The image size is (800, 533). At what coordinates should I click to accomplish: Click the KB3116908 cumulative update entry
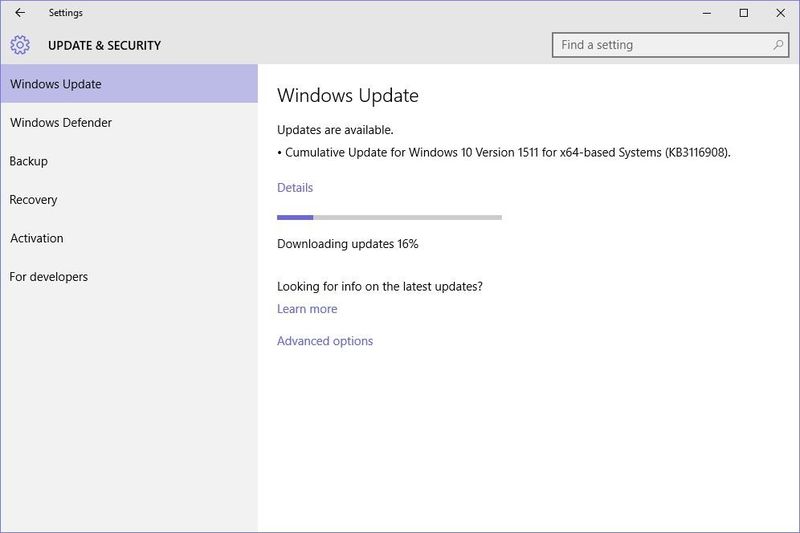pos(504,153)
